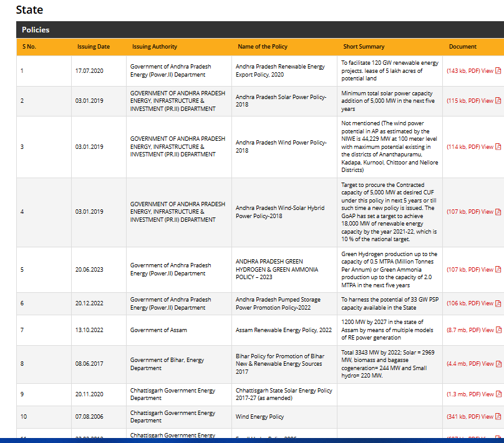Click PDF icon for the Wind Energy Policy row

coord(498,417)
